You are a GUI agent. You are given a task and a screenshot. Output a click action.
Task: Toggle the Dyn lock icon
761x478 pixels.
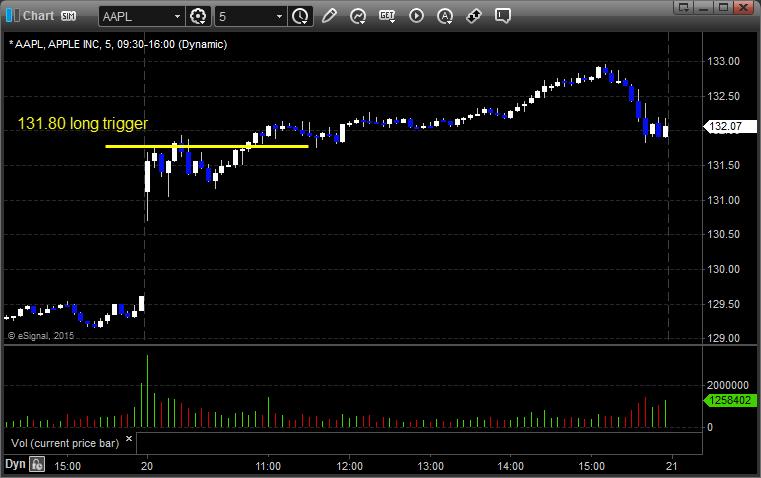[37, 464]
